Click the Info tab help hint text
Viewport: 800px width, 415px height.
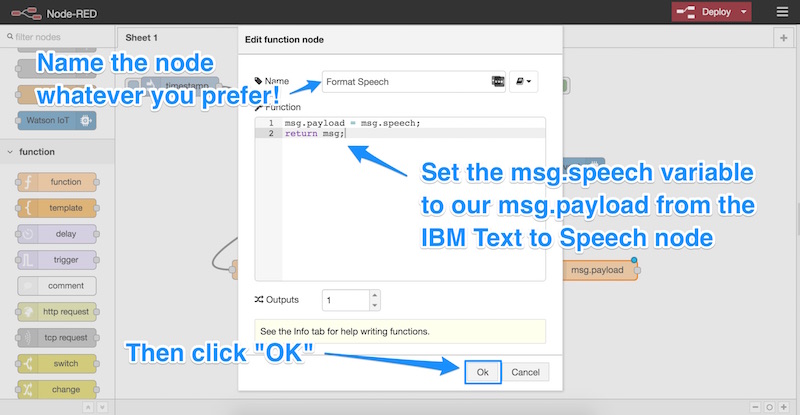pos(345,331)
